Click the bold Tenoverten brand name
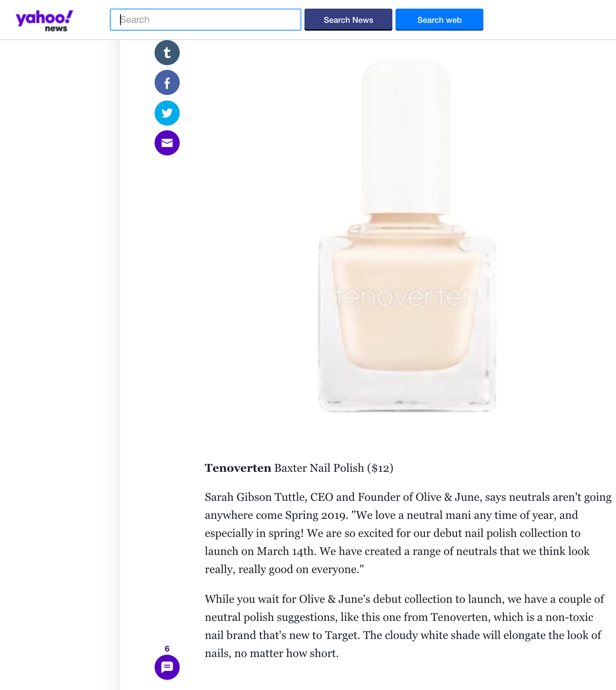This screenshot has width=616, height=690. 238,468
